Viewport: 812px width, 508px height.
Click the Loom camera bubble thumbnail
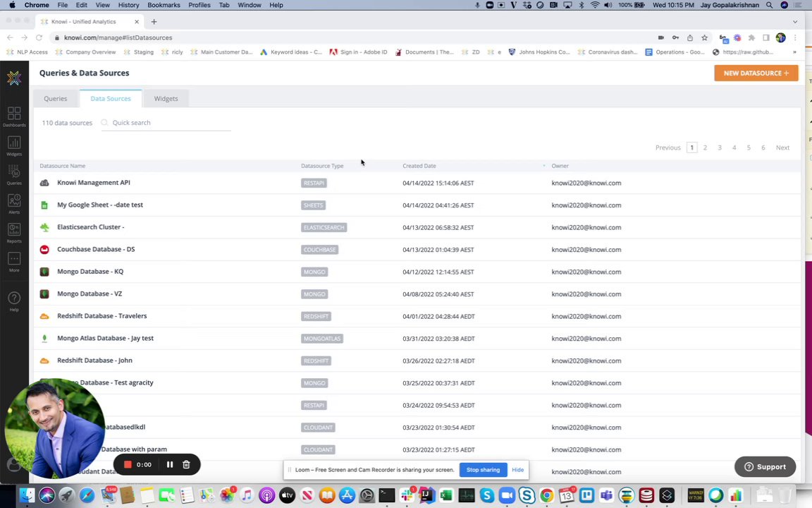click(54, 428)
